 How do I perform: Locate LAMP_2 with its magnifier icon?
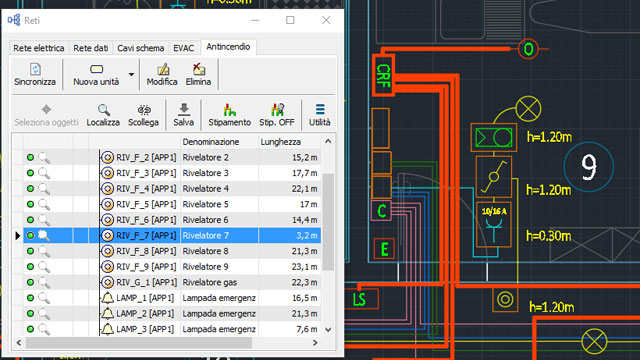click(44, 313)
